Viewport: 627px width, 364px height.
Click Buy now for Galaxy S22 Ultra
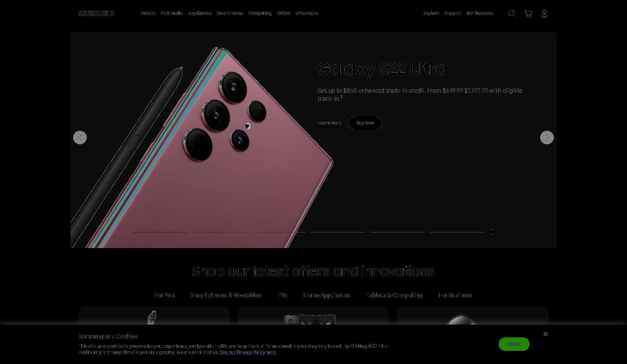tap(365, 123)
